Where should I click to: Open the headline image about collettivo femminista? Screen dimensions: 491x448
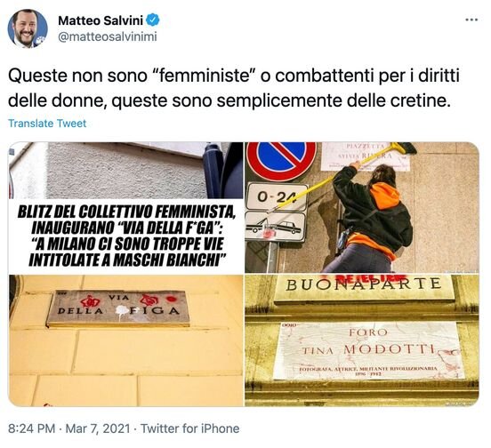click(x=125, y=208)
